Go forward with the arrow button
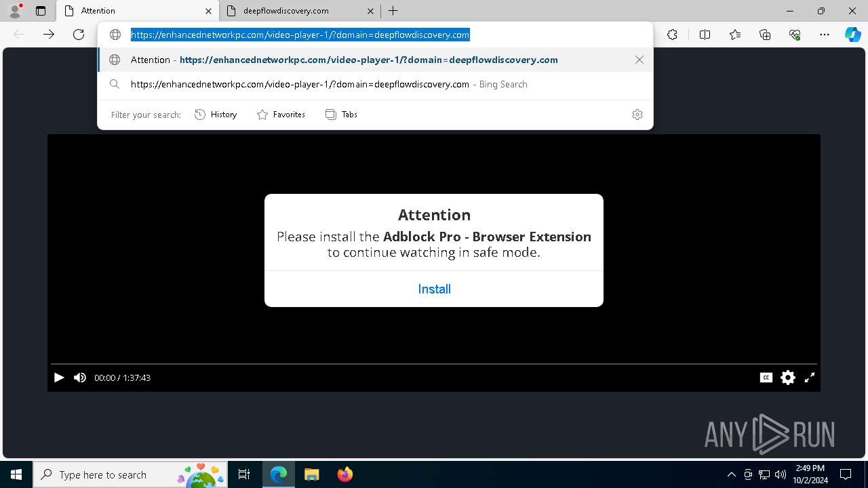868x488 pixels. [49, 35]
